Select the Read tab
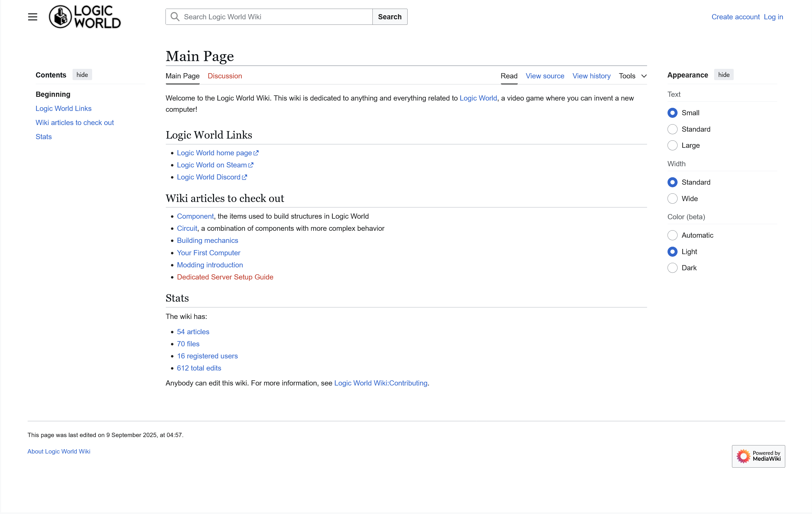 [509, 76]
